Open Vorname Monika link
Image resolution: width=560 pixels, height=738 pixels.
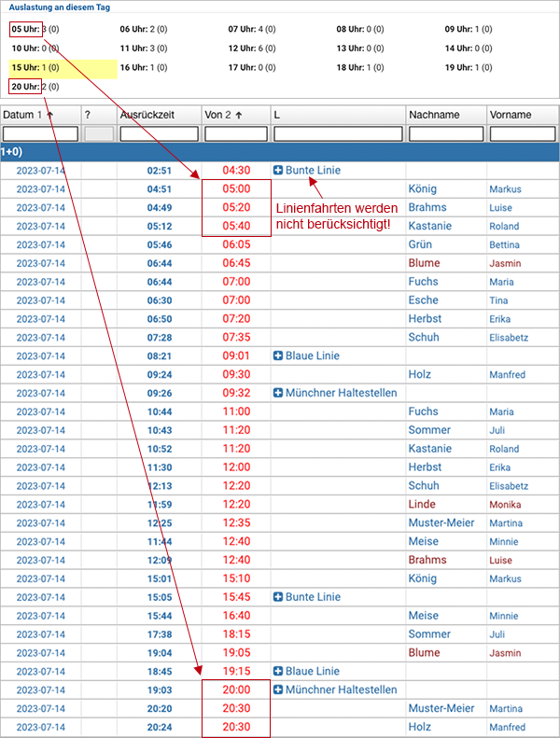pyautogui.click(x=505, y=505)
